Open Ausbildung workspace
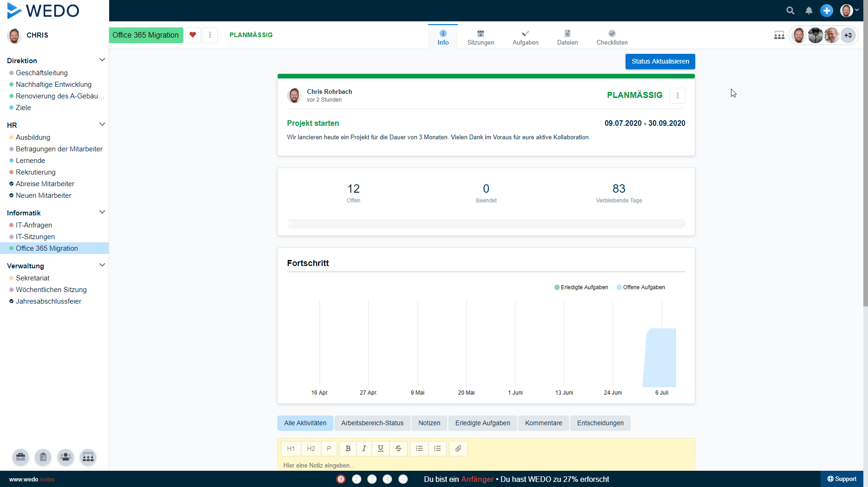This screenshot has height=487, width=868. [33, 137]
